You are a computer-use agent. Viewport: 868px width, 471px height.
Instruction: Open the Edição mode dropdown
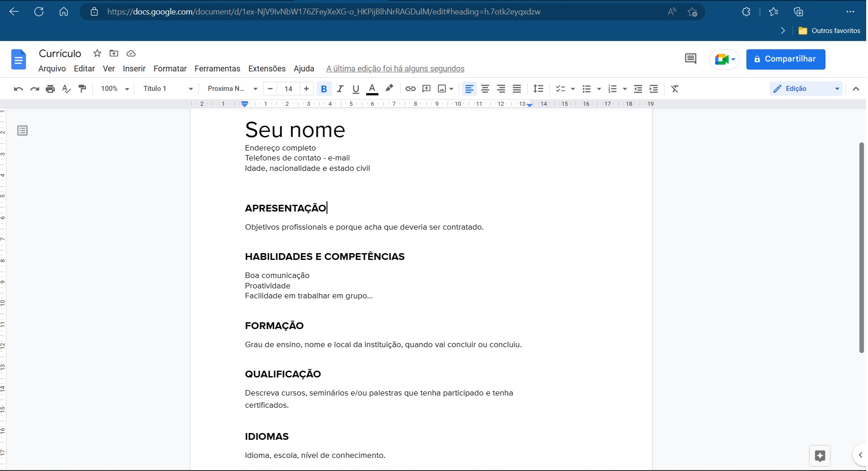[806, 89]
